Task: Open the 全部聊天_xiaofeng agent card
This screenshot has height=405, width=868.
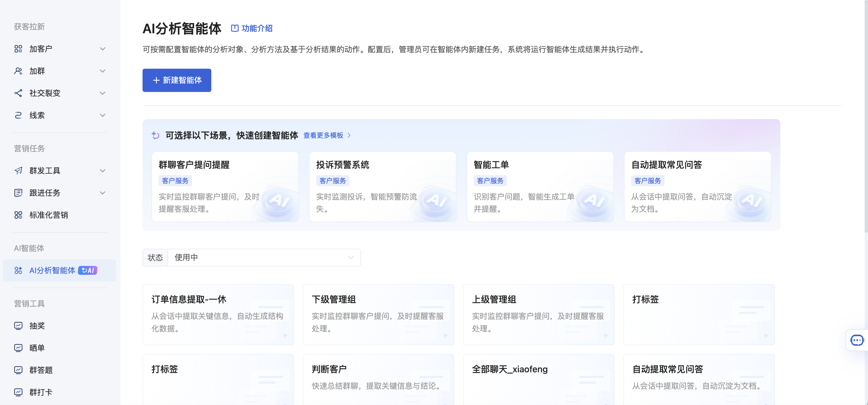Action: coord(539,380)
